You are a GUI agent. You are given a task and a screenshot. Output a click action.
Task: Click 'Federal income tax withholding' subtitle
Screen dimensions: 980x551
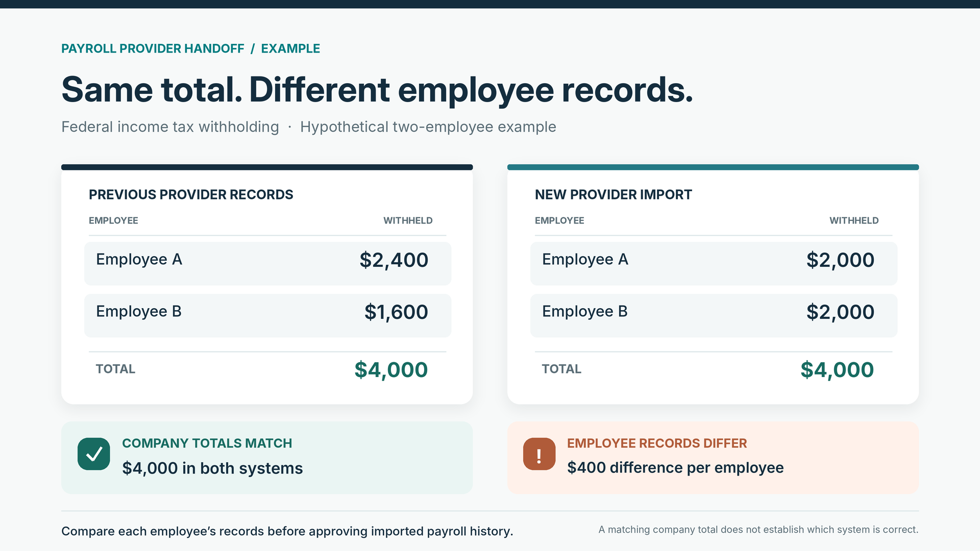point(170,127)
